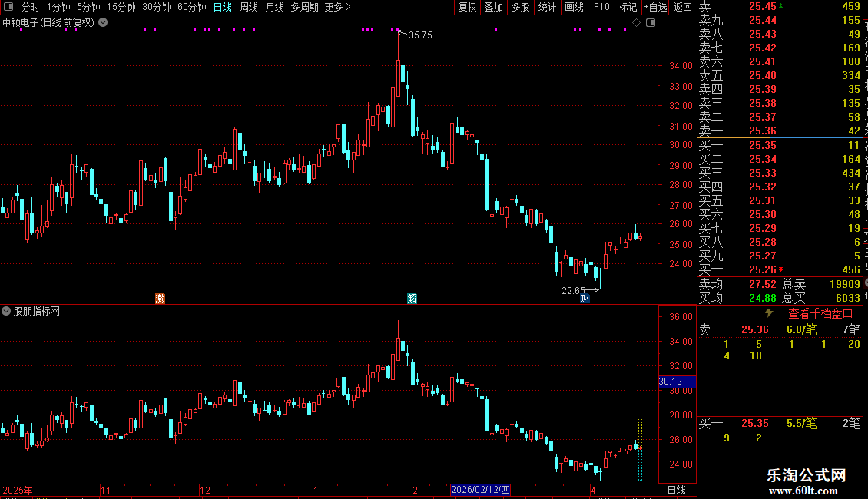This screenshot has height=499, width=868.
Task: Click the 5.5/笔 buy queue value
Action: pos(801,423)
